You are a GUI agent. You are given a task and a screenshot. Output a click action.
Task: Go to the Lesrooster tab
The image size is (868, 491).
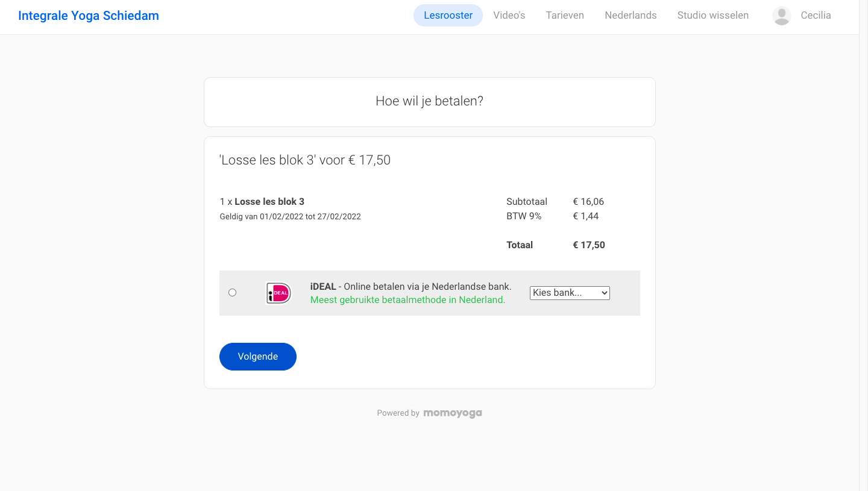[448, 16]
